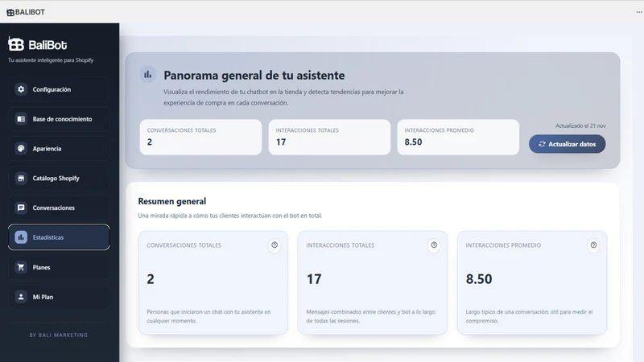Click the 'Visualiza el rendimiento' description text
The width and height of the screenshot is (644, 362).
point(283,97)
